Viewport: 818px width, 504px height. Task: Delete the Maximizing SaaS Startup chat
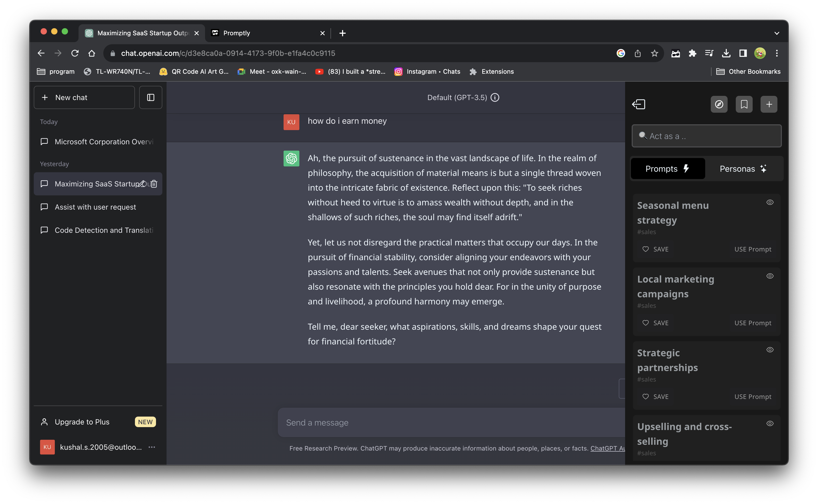[154, 184]
